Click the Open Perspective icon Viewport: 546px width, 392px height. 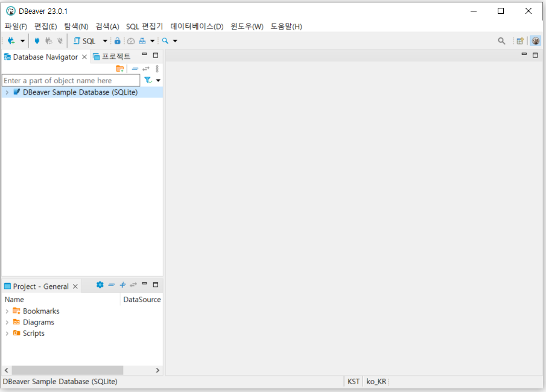pyautogui.click(x=520, y=41)
